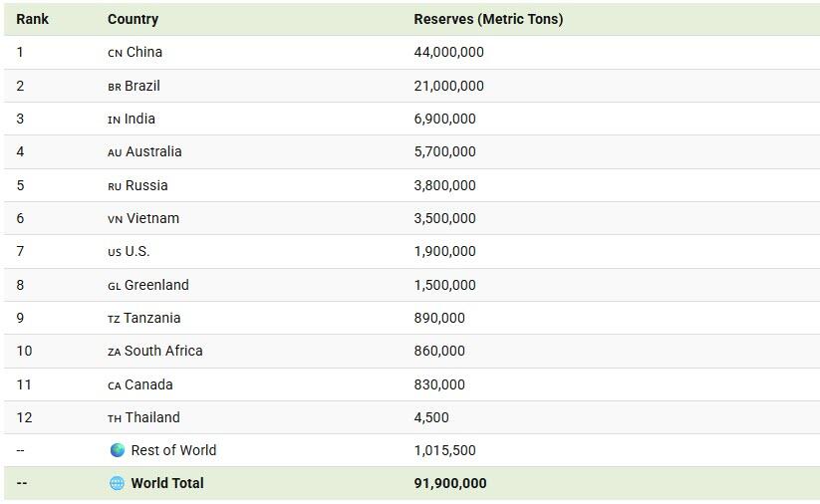Image resolution: width=820 pixels, height=504 pixels.
Task: Click the Canada reserves value 830,000
Action: coord(439,384)
